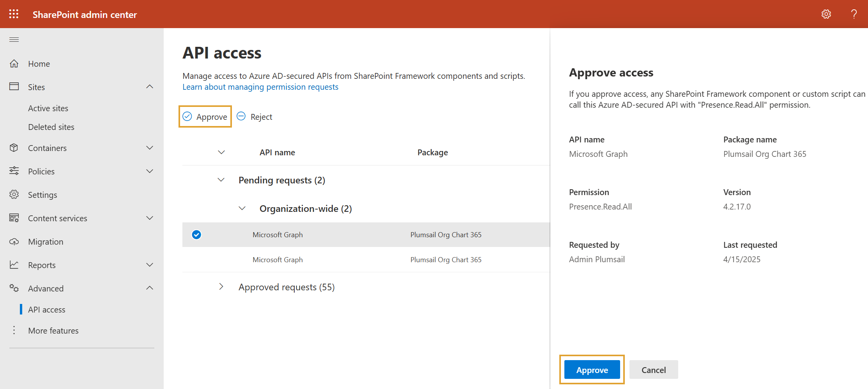
Task: Sort by Package column header
Action: [x=433, y=152]
